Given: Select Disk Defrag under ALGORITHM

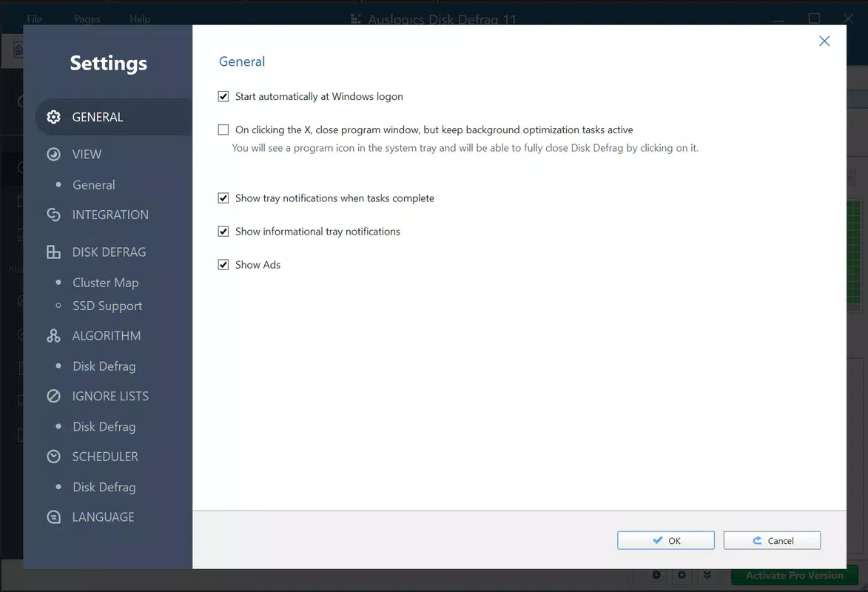Looking at the screenshot, I should [x=104, y=366].
